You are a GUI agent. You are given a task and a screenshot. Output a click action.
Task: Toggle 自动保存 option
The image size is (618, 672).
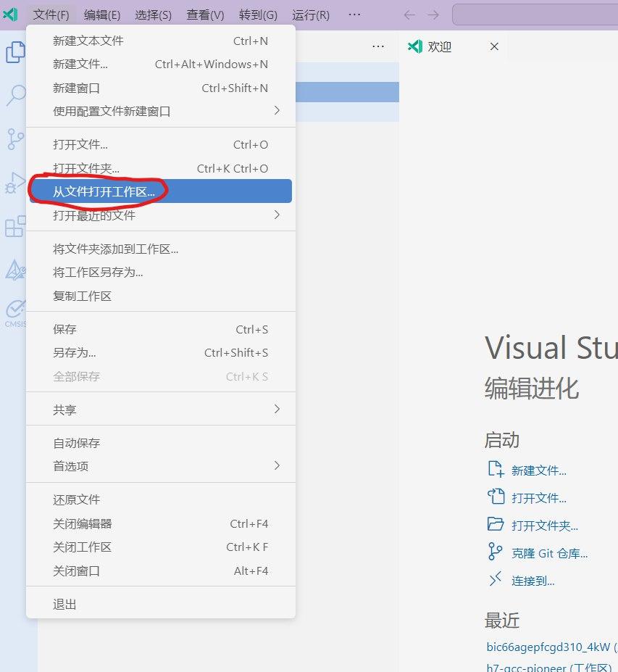click(161, 443)
